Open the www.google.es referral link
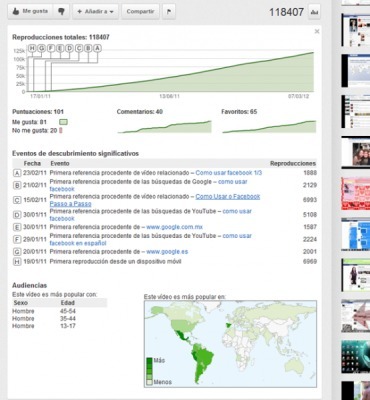The height and width of the screenshot is (400, 370). (167, 252)
